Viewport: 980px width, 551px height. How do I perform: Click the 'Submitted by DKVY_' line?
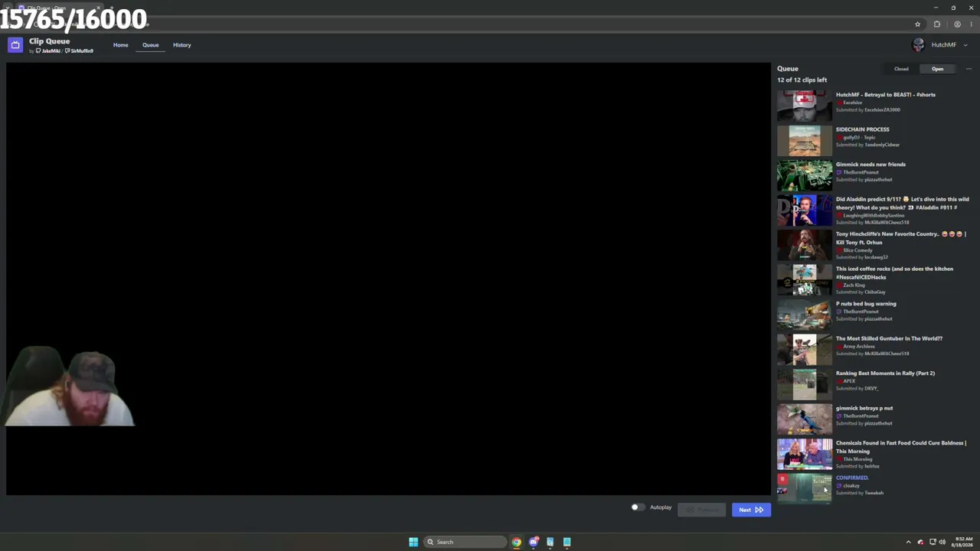coord(857,389)
